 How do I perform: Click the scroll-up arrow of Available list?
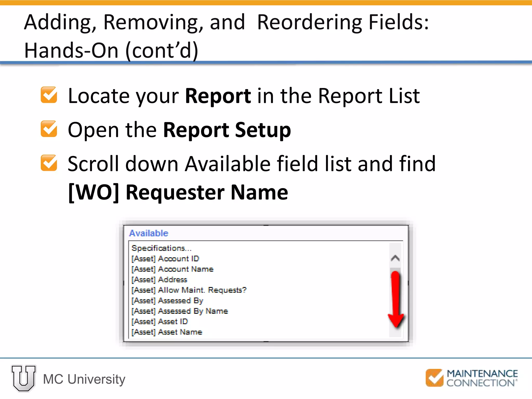(395, 258)
